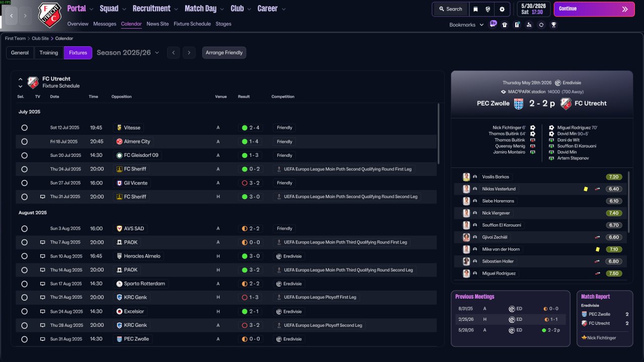Select the radio button for Sparta Rotterdam fixture
Screen dimensions: 644x362
coord(24,284)
